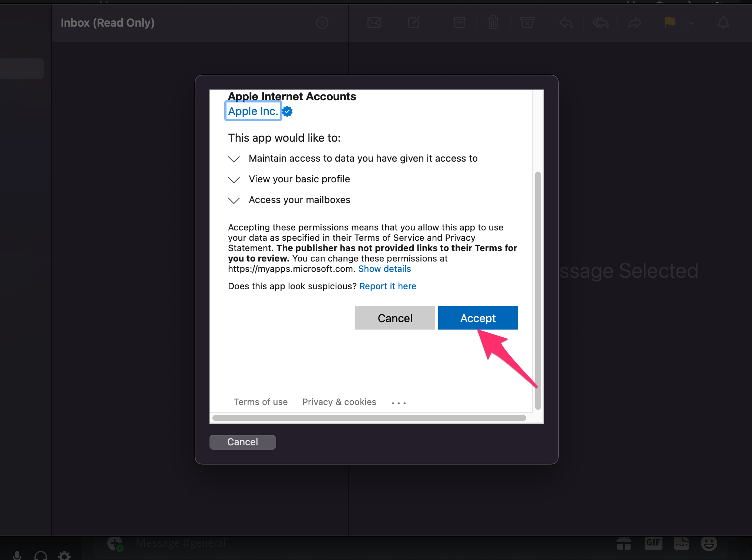
Task: Toggle the headphones deafen icon
Action: tap(41, 556)
